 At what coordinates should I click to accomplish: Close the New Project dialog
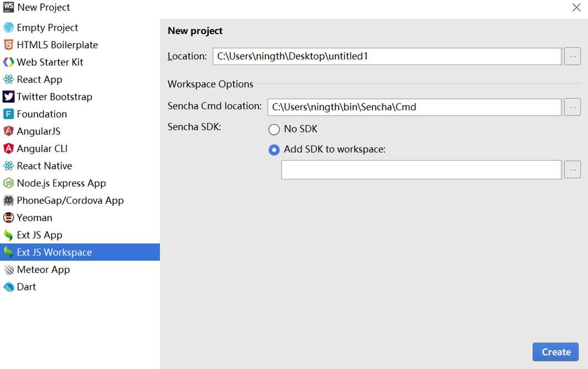point(576,8)
